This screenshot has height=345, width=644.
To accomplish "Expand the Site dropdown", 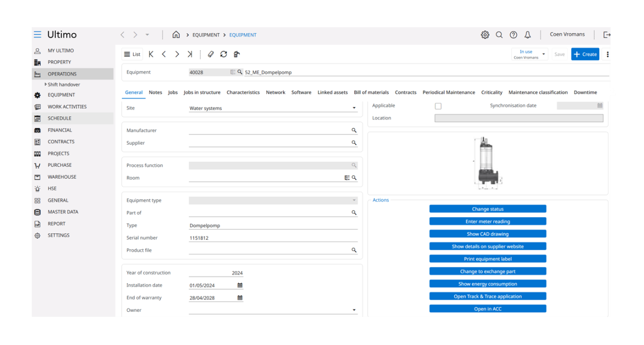I will [x=354, y=108].
